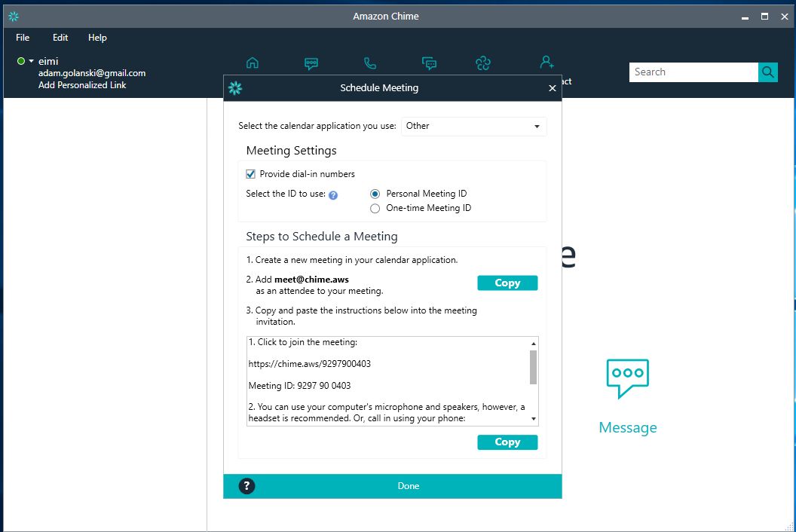The height and width of the screenshot is (532, 796).
Task: Click the Message label link
Action: coord(627,427)
